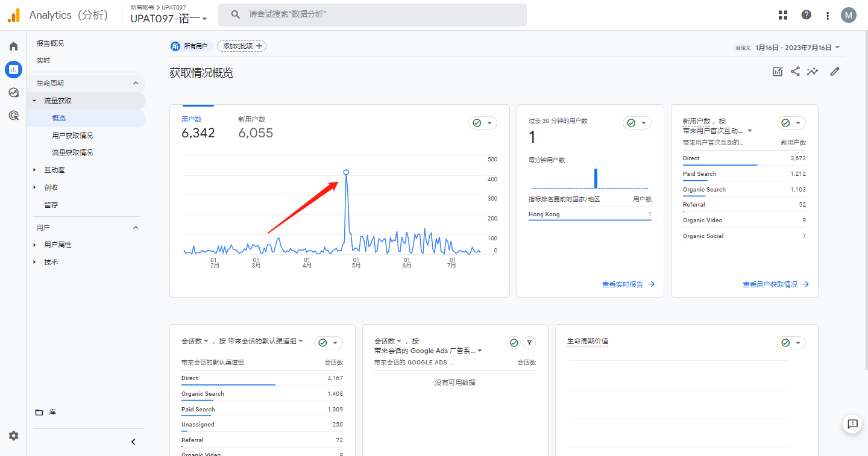Open the Home icon in left rail
The image size is (868, 456).
[x=13, y=46]
